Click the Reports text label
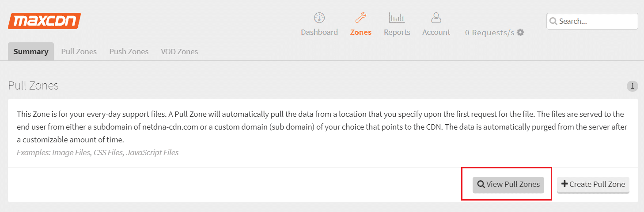644x212 pixels. click(397, 32)
